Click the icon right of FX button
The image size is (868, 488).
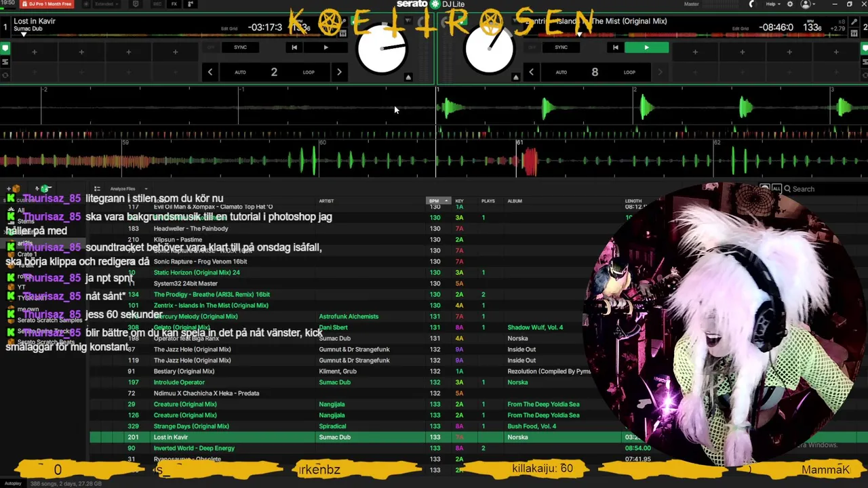coord(191,4)
